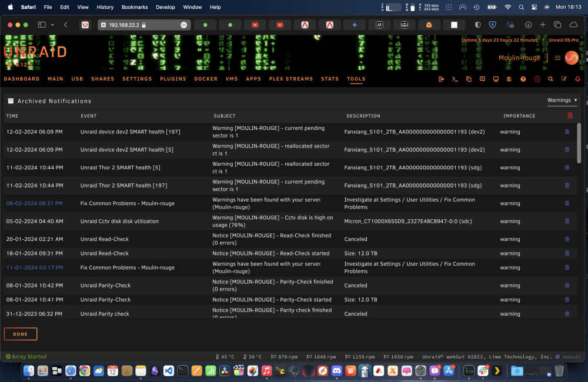The width and height of the screenshot is (588, 382).
Task: Open the red notification bell
Action: pyautogui.click(x=577, y=79)
